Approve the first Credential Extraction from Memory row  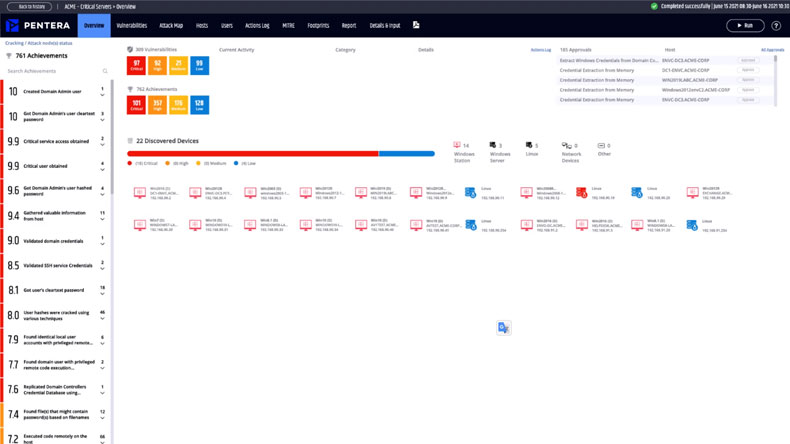747,70
